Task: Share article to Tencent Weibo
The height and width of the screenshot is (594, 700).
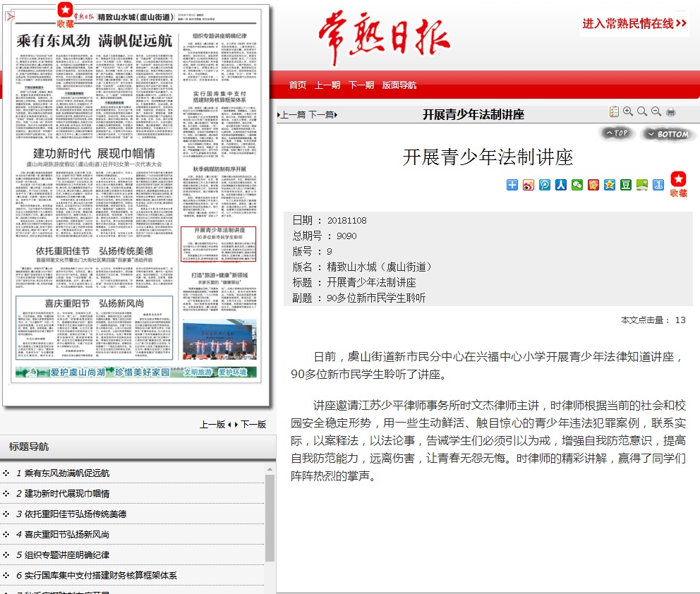Action: click(x=545, y=185)
